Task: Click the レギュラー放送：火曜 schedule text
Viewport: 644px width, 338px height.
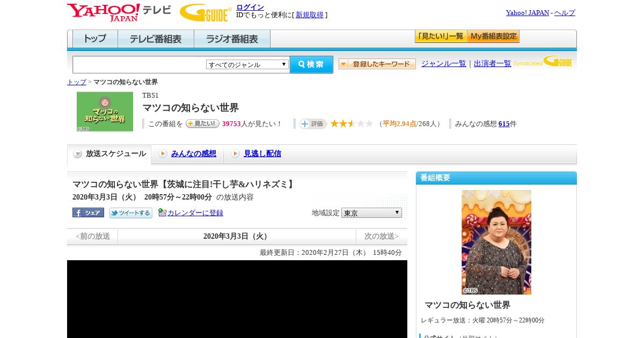Action: tap(482, 320)
